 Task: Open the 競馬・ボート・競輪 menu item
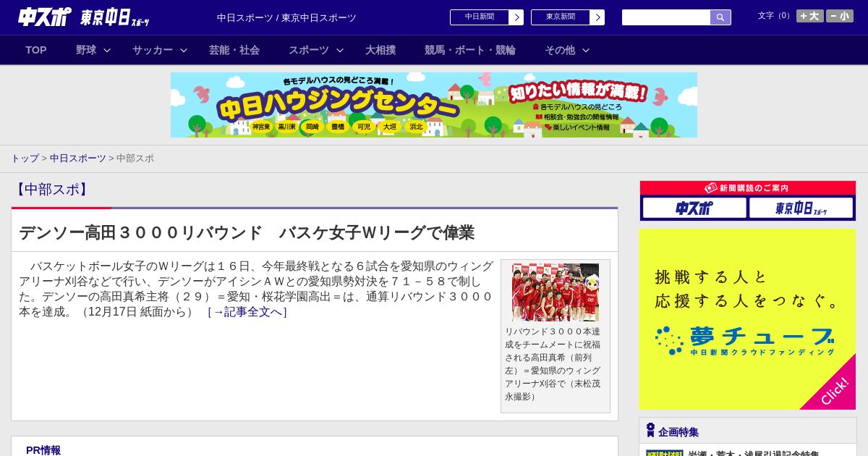[470, 50]
